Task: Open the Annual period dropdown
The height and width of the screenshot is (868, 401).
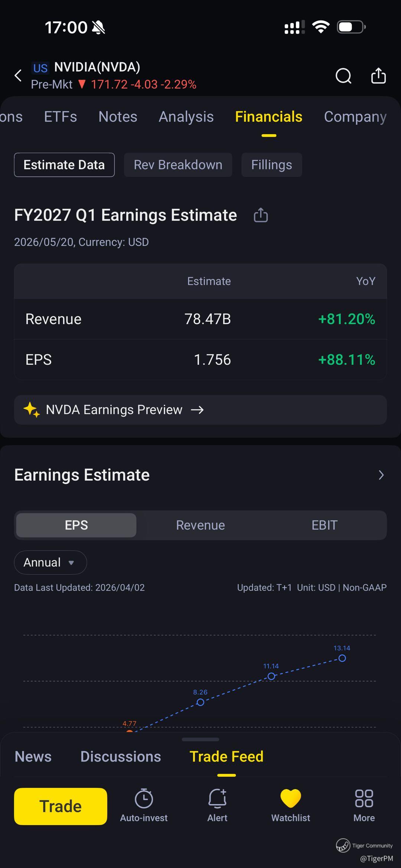Action: pos(50,562)
